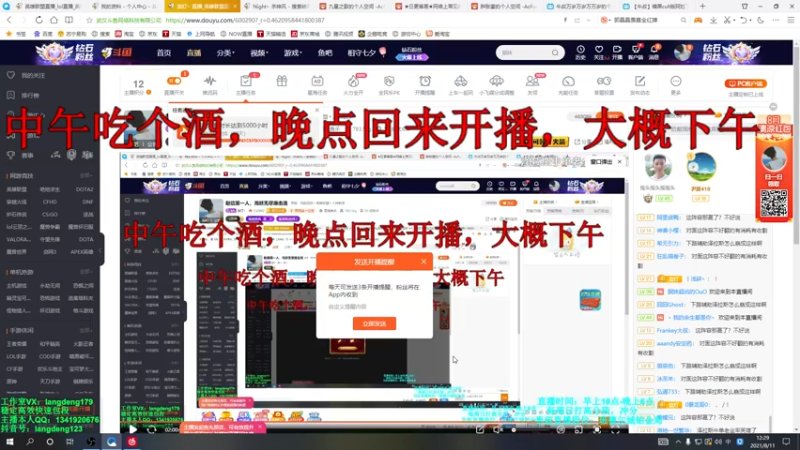Open the 星海任务 AD icon
The width and height of the screenshot is (800, 450).
click(317, 81)
